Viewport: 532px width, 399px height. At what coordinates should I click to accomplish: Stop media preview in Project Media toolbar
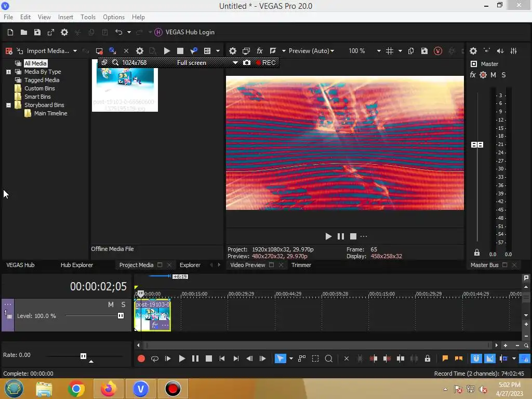click(x=180, y=51)
